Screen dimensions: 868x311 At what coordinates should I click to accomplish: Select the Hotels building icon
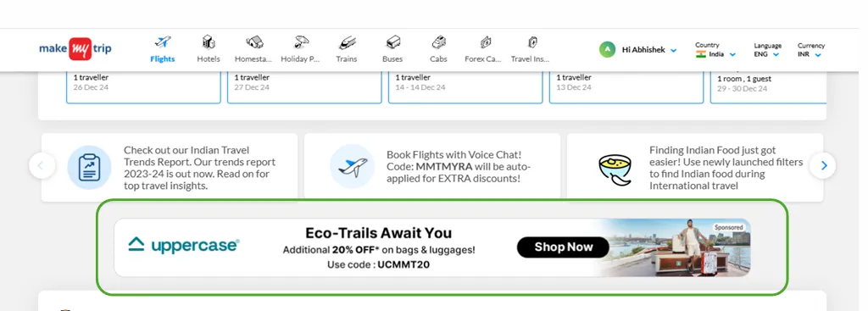coord(209,42)
